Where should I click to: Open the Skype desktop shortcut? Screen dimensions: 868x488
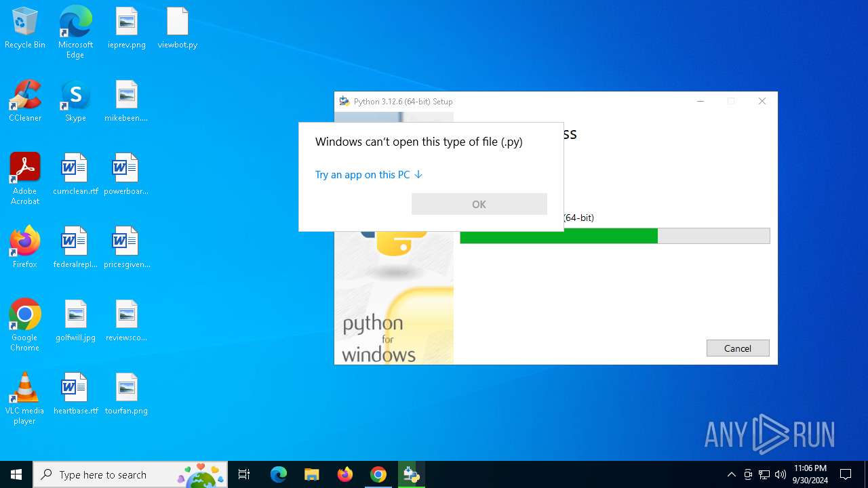(75, 102)
